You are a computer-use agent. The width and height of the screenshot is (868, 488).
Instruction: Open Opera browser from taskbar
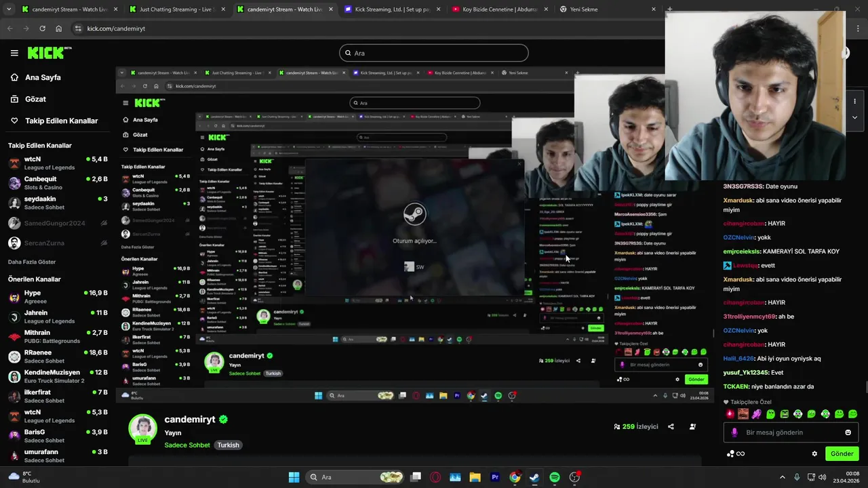click(x=435, y=477)
